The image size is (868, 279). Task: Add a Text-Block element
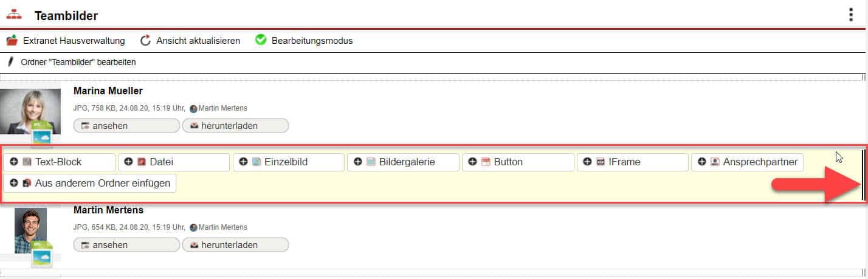click(x=59, y=162)
